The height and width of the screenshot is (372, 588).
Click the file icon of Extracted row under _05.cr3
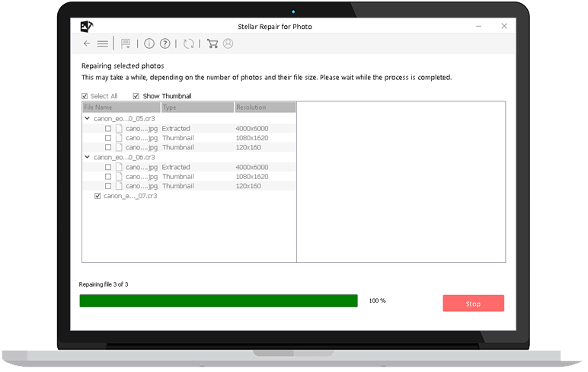tap(119, 128)
